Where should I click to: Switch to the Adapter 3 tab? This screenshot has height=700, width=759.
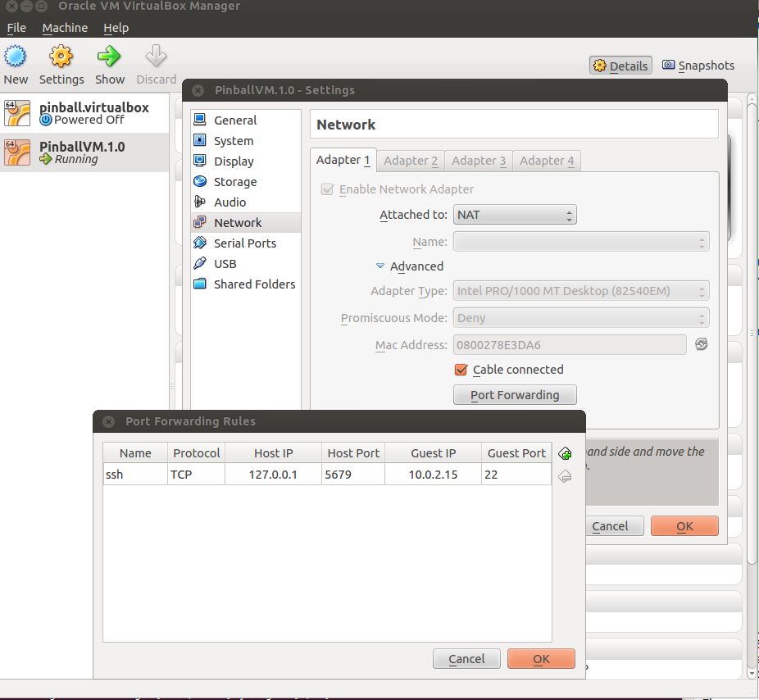point(479,161)
